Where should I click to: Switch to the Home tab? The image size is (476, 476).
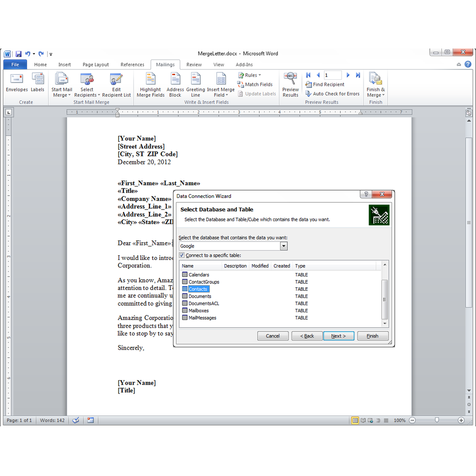[41, 65]
